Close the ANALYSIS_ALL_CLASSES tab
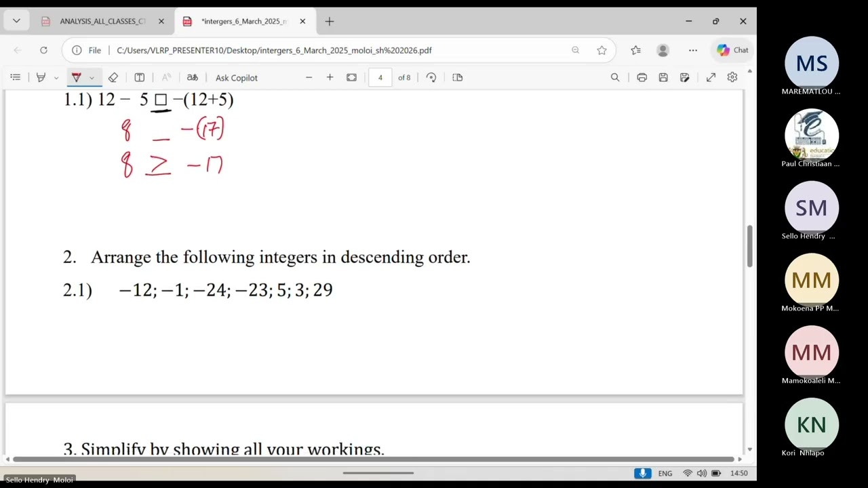The height and width of the screenshot is (488, 868). (161, 21)
